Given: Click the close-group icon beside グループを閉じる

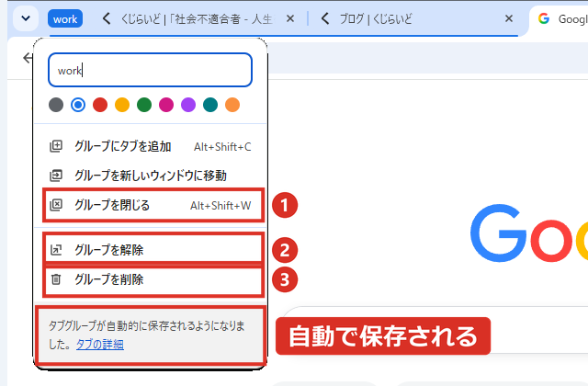Looking at the screenshot, I should [x=56, y=205].
